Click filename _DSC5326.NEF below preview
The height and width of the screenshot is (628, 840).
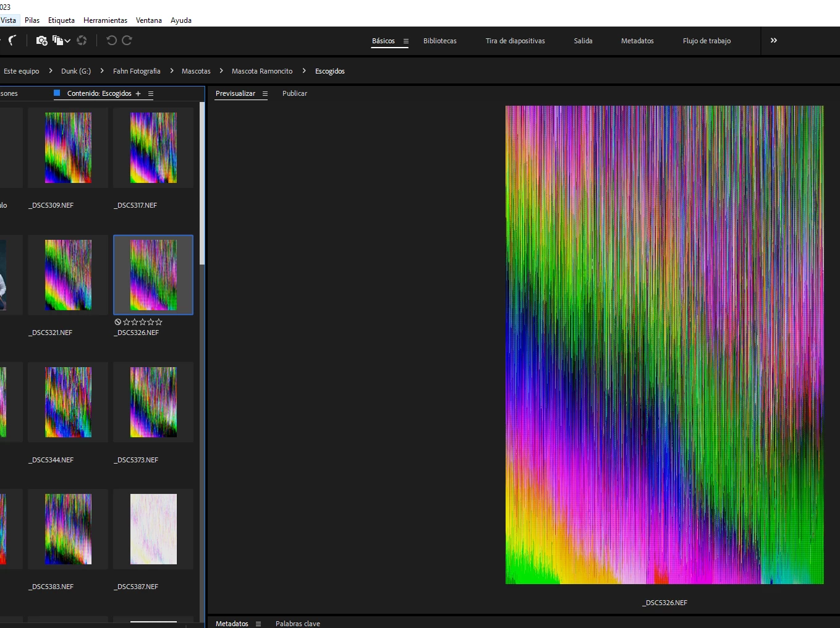[x=664, y=603]
